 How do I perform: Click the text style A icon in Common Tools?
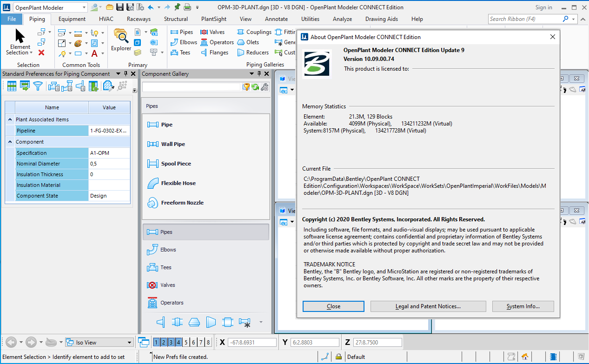[94, 53]
